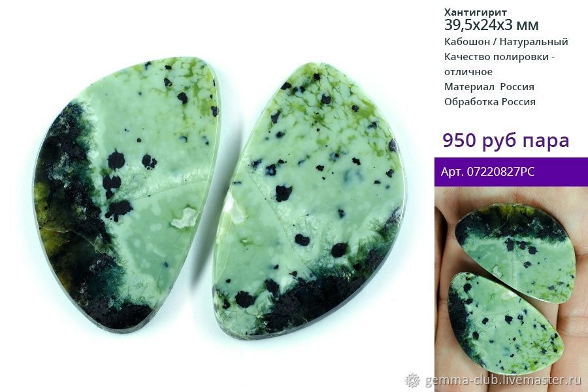Image resolution: width=588 pixels, height=392 pixels.
Task: Click the left green cabochon stone
Action: point(125,193)
